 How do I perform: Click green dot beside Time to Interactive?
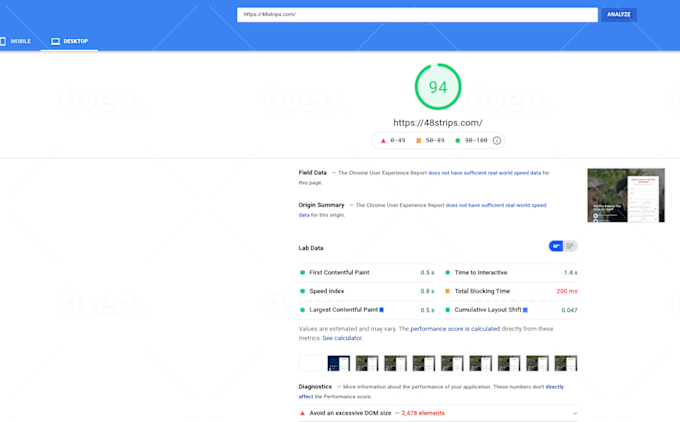(448, 272)
